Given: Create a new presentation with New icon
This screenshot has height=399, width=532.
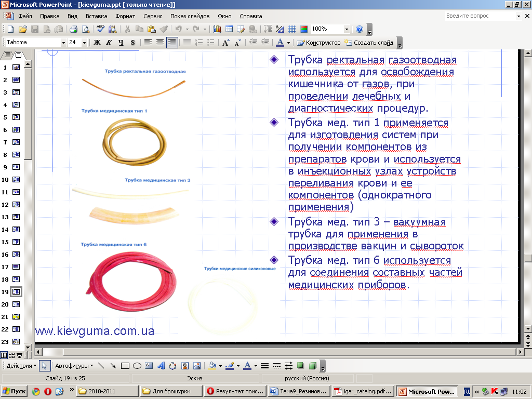Looking at the screenshot, I should (x=10, y=29).
